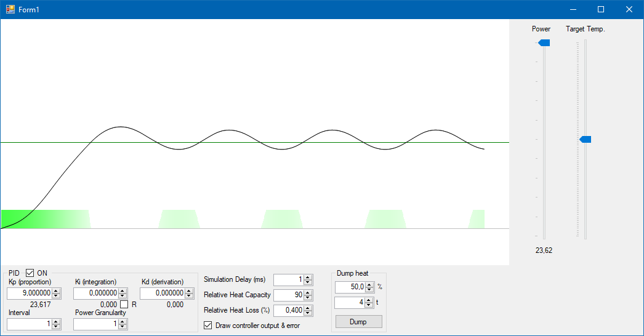Click the Dump button
Image resolution: width=644 pixels, height=336 pixels.
coord(358,322)
